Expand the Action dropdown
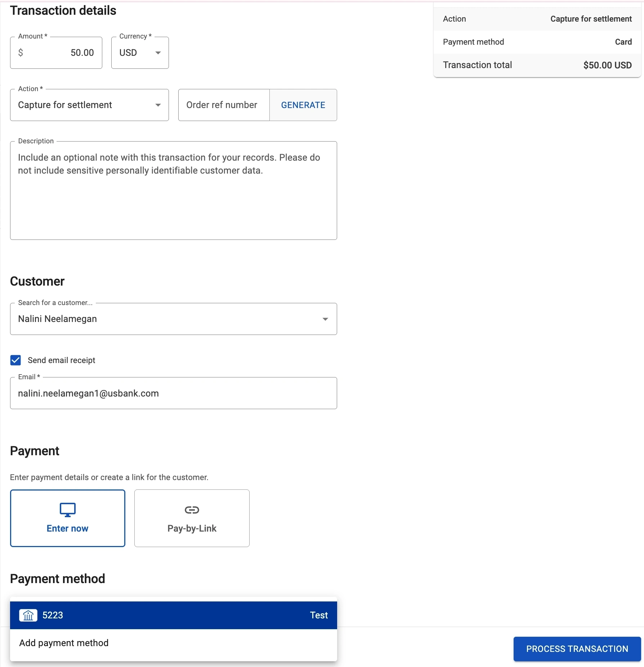Viewport: 644px width, 667px height. [x=89, y=105]
